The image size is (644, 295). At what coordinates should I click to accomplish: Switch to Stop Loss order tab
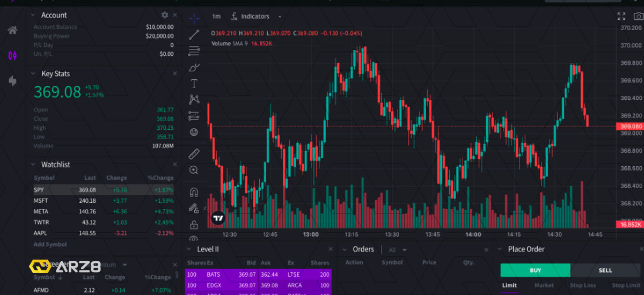582,285
